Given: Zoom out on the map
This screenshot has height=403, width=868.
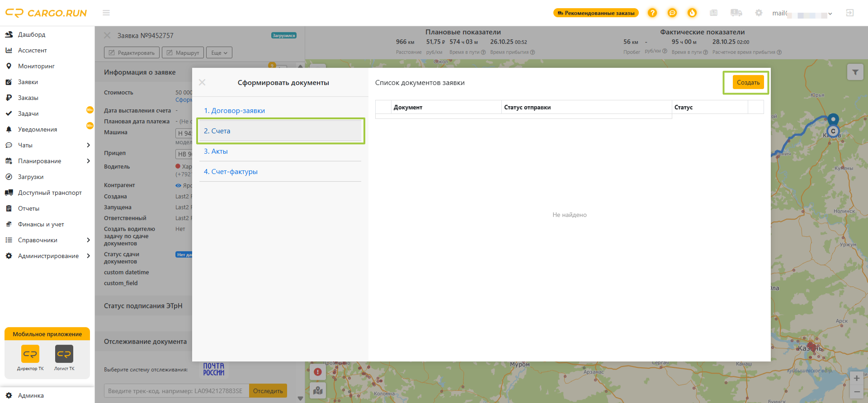Looking at the screenshot, I should point(856,392).
